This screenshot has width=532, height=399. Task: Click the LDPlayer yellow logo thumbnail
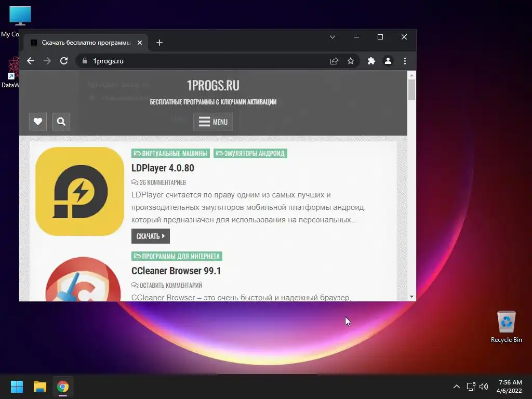[x=79, y=191]
